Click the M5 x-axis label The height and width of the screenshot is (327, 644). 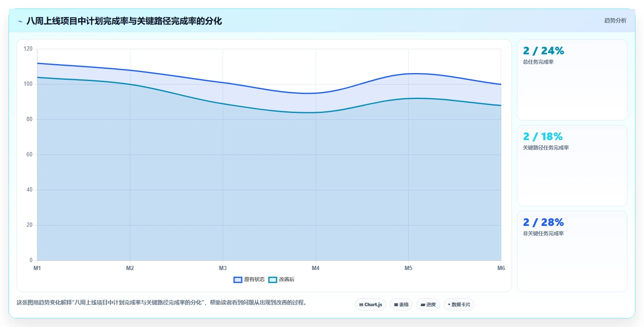click(x=408, y=268)
